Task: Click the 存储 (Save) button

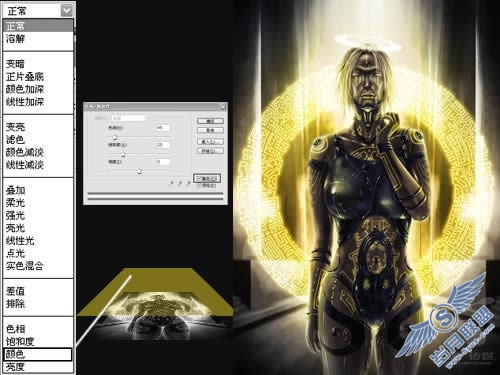Action: click(210, 151)
